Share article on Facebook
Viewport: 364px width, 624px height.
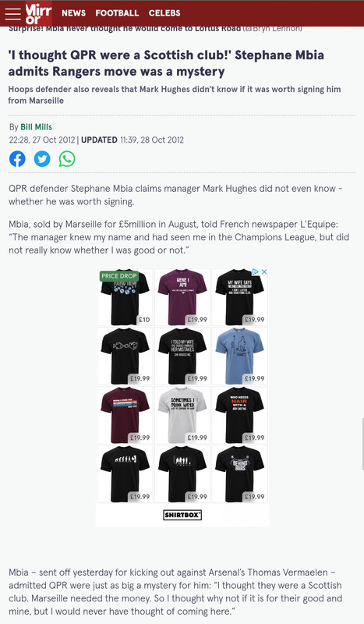click(17, 159)
